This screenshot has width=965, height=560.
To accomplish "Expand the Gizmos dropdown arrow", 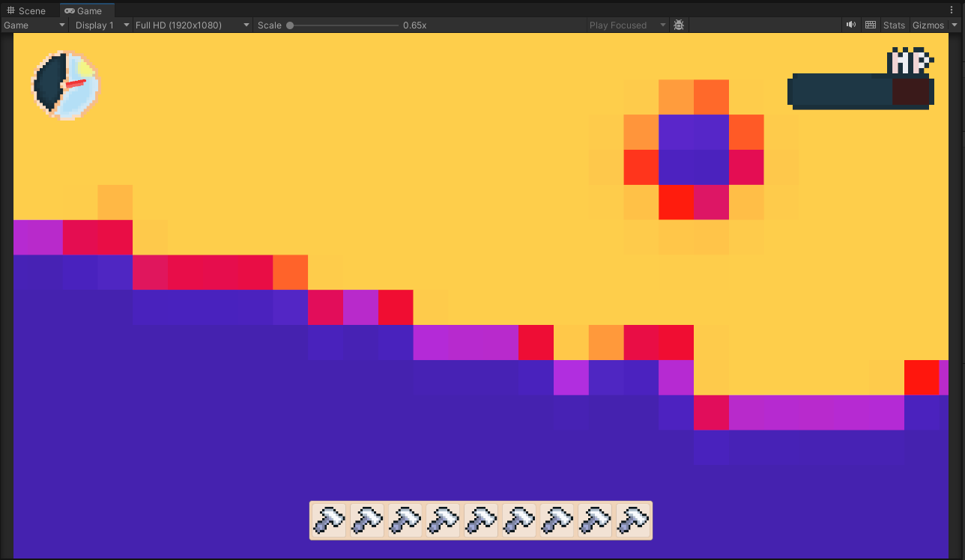I will [955, 25].
